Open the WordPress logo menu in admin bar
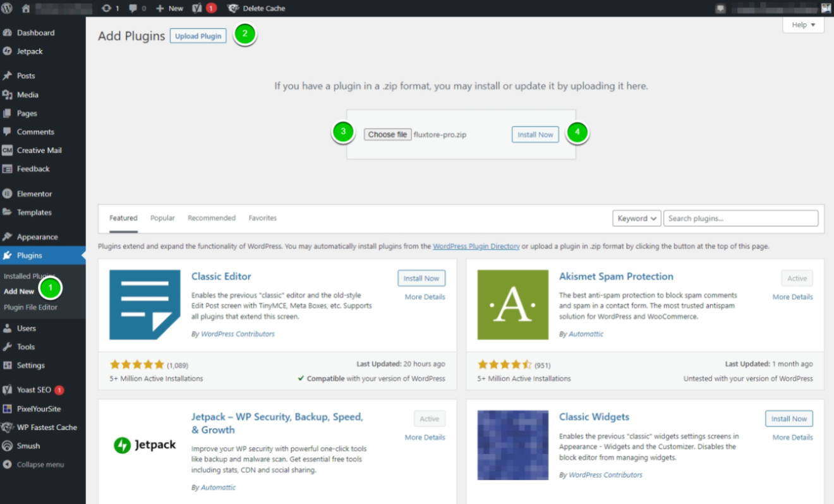The image size is (834, 504). pyautogui.click(x=7, y=8)
